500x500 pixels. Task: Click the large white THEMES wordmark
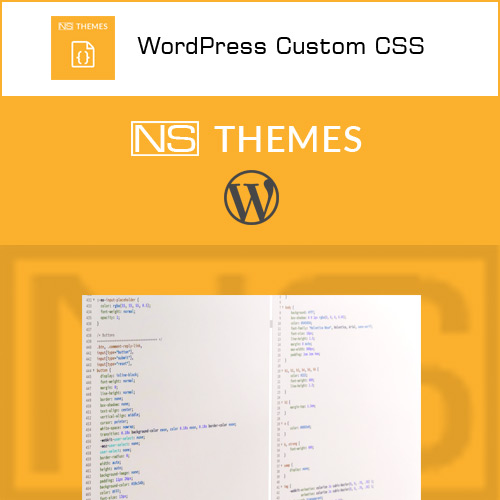pyautogui.click(x=288, y=139)
